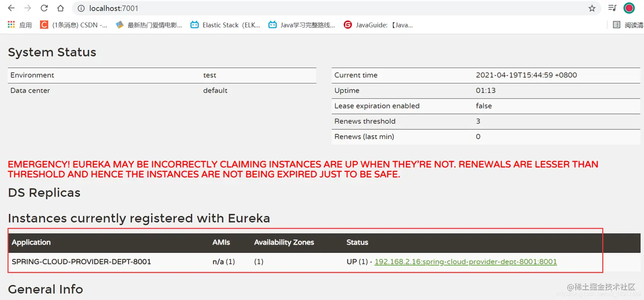Click the Uptime value 01:13
This screenshot has width=644, height=300.
click(x=486, y=91)
